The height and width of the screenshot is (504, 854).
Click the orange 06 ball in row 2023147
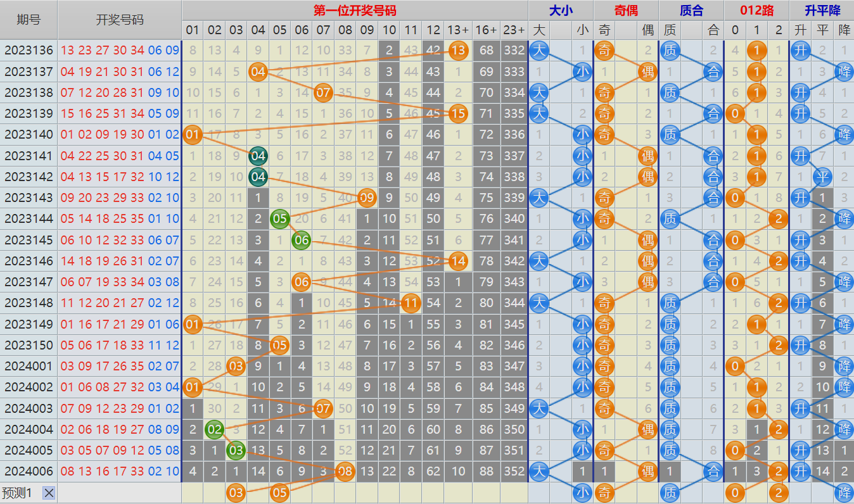point(302,282)
